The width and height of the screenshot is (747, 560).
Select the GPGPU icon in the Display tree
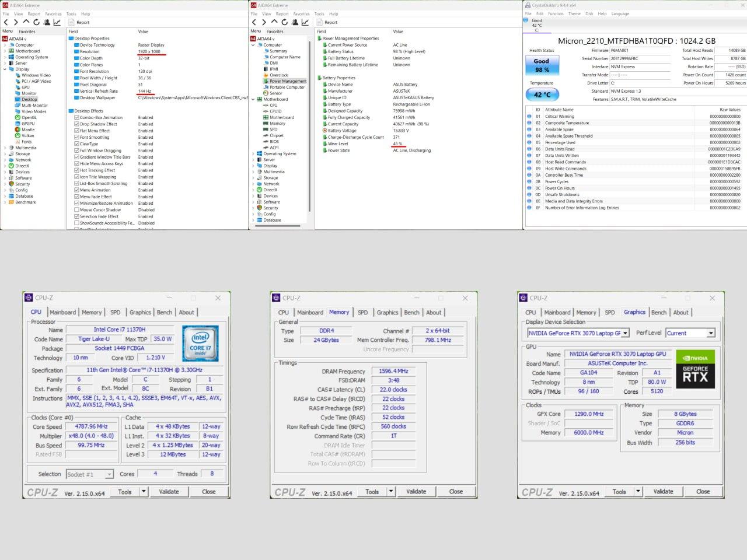[x=18, y=124]
